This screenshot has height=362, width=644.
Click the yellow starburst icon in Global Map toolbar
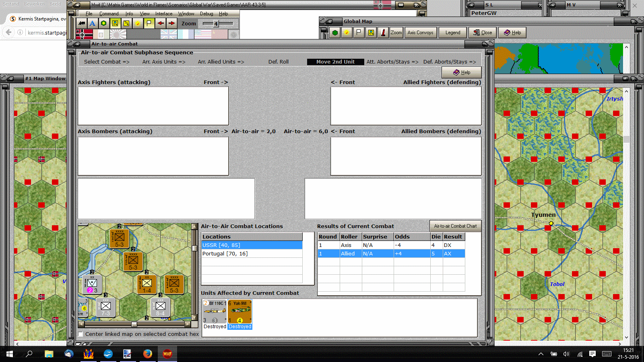coord(346,33)
